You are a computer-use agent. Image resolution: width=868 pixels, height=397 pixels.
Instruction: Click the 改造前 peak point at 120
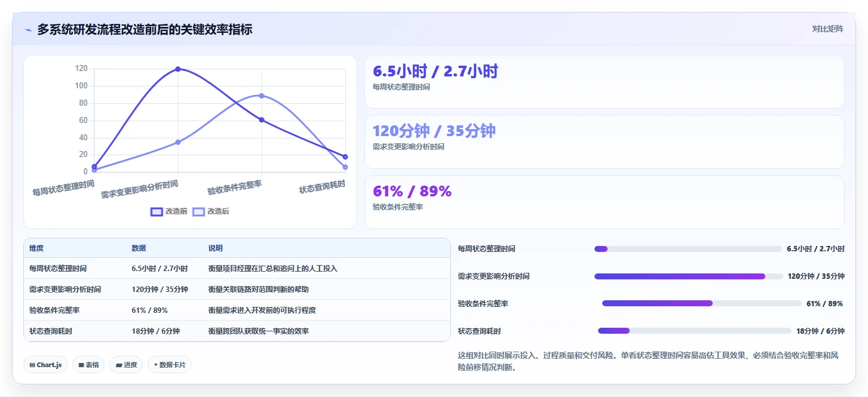pos(178,69)
